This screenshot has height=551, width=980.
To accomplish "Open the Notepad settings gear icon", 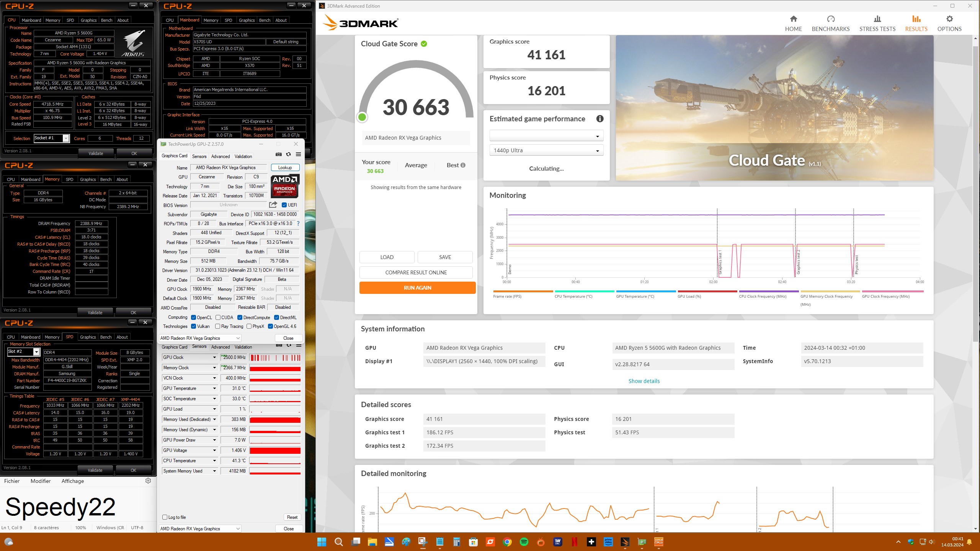I will point(148,481).
